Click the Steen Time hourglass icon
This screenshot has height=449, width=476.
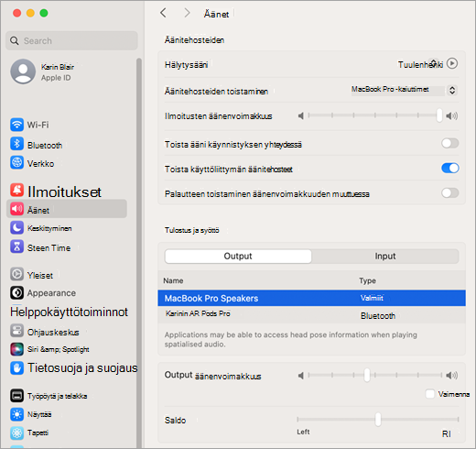tap(16, 246)
